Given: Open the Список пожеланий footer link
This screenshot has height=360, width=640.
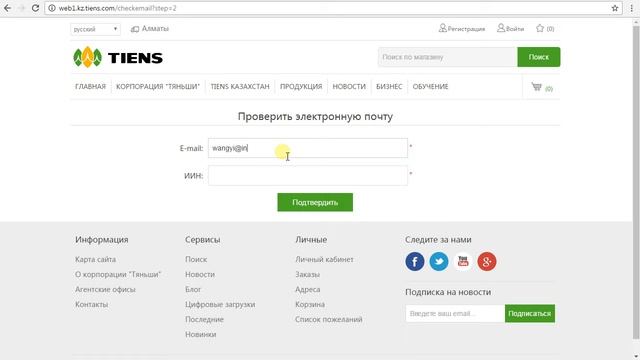Looking at the screenshot, I should click(x=329, y=320).
